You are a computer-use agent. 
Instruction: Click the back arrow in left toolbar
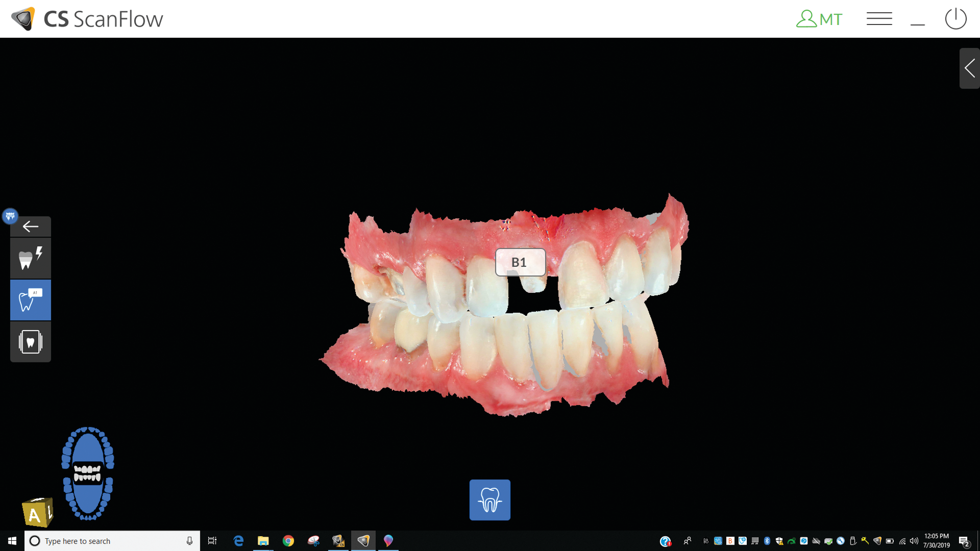point(31,227)
